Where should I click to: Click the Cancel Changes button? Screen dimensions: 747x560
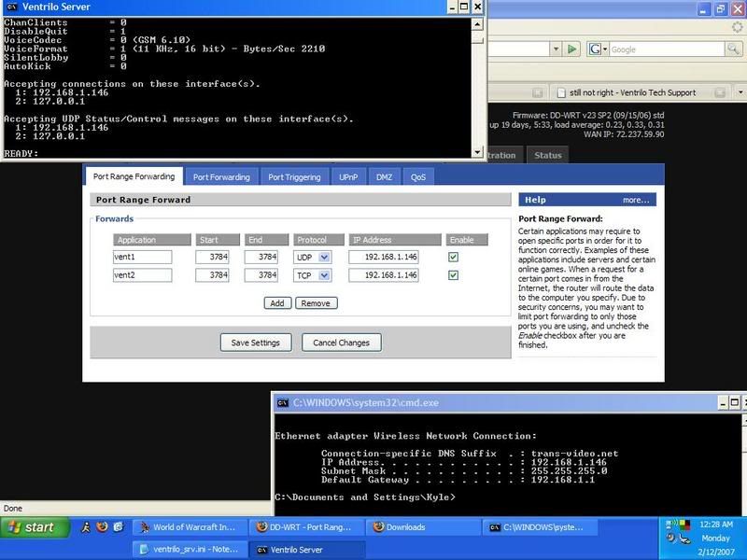(x=341, y=343)
